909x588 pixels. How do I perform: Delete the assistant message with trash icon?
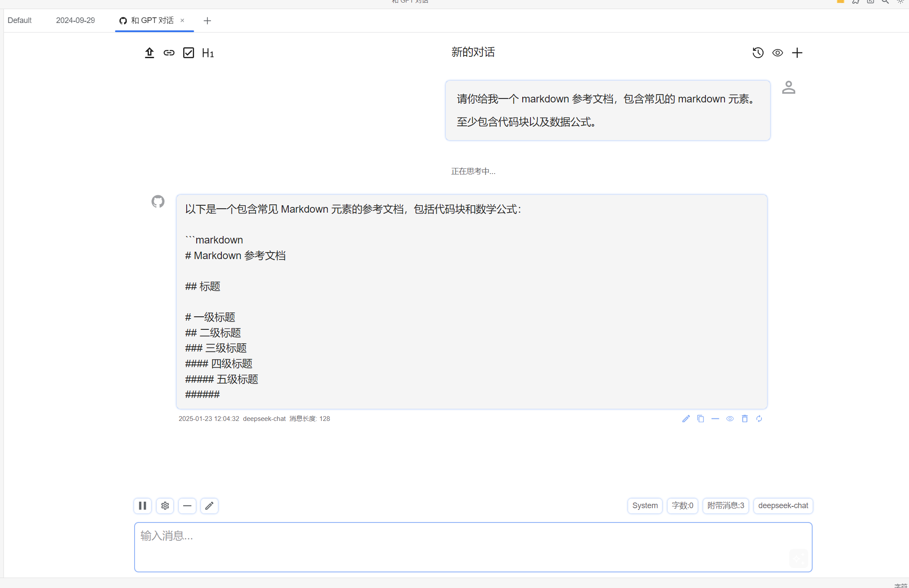(745, 419)
